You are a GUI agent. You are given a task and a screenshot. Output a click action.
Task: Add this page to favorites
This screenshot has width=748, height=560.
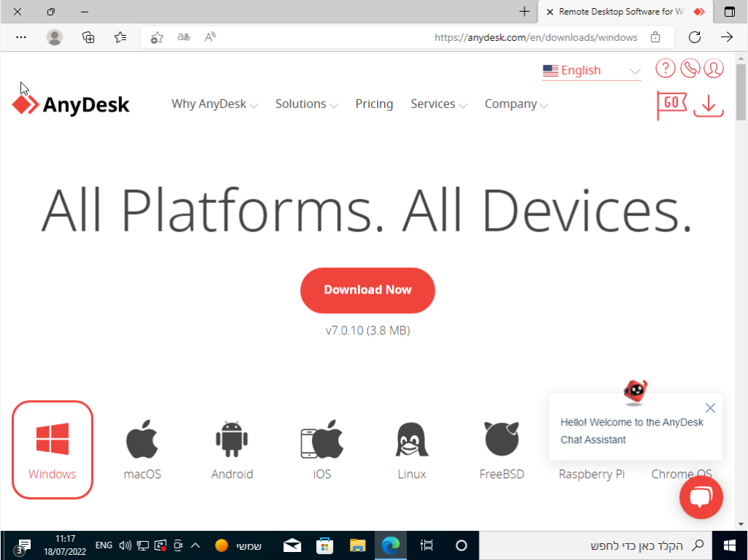pyautogui.click(x=157, y=37)
